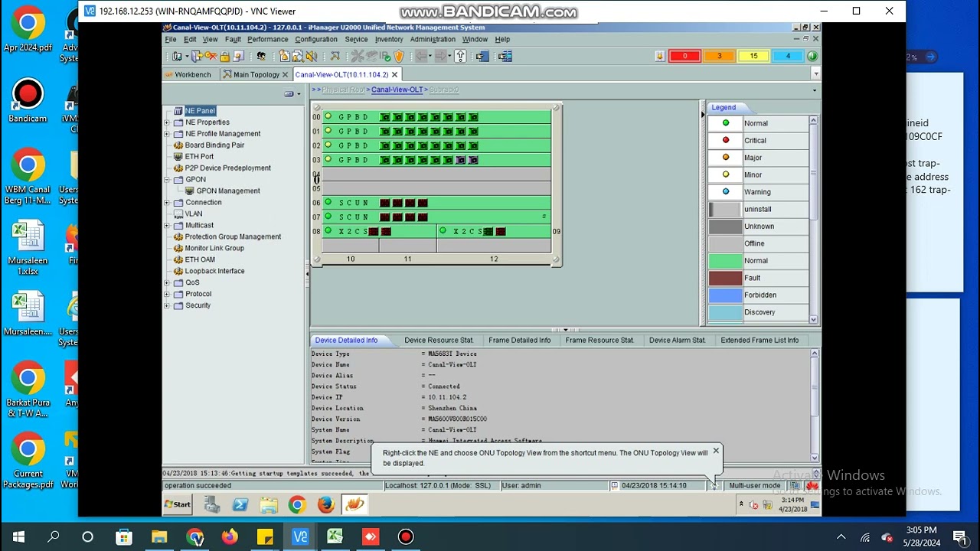
Task: Open the Configuration menu
Action: [x=316, y=39]
